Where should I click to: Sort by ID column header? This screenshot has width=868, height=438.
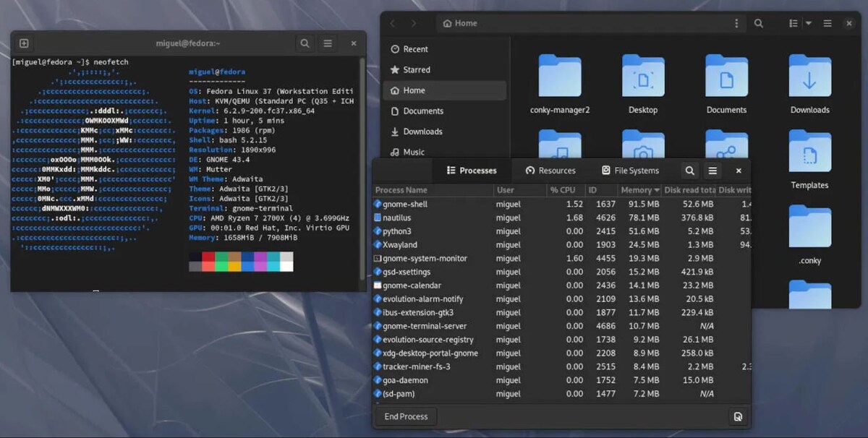pos(601,190)
